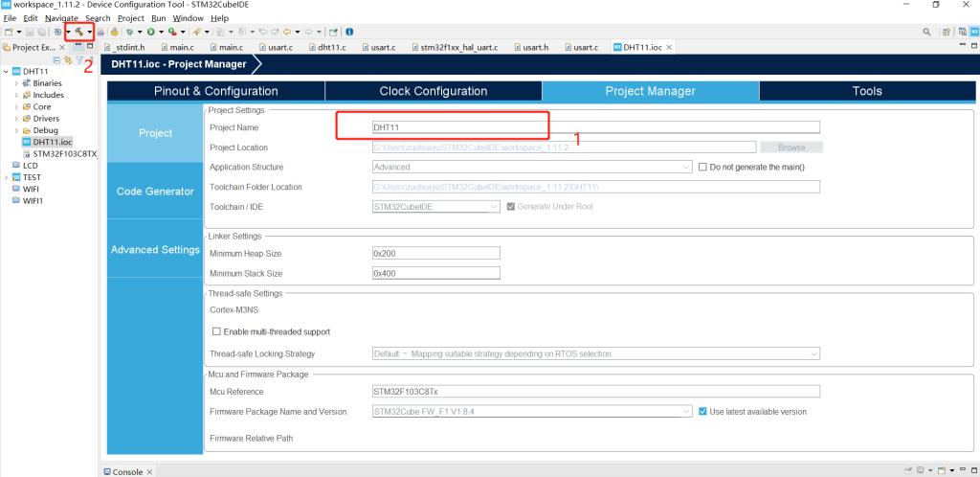This screenshot has width=980, height=477.
Task: Open dropdown arrow next to Run button
Action: 161,32
